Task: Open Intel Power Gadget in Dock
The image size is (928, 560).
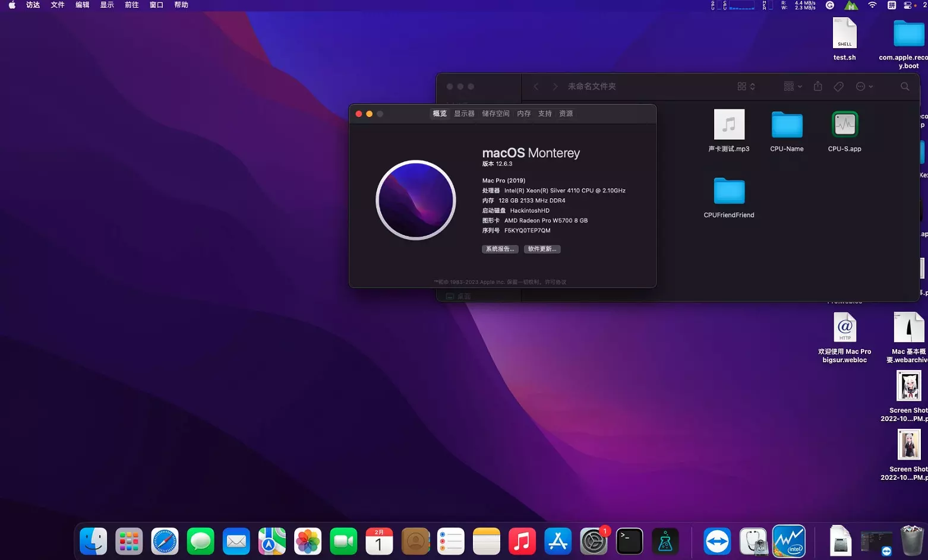Action: (x=789, y=541)
